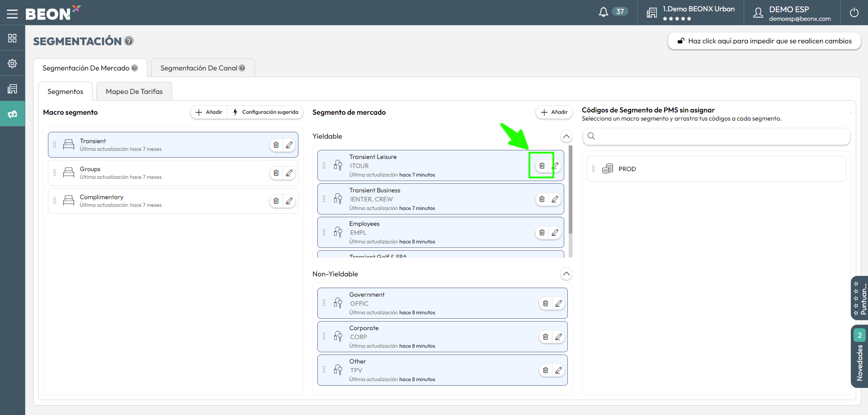
Task: Select the Transient macro segment row
Action: pyautogui.click(x=173, y=145)
